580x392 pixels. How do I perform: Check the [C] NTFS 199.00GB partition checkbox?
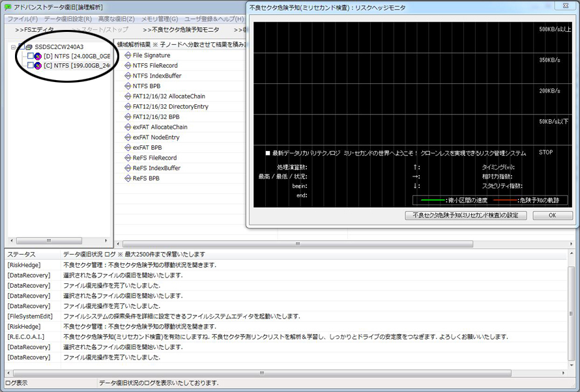click(x=31, y=65)
